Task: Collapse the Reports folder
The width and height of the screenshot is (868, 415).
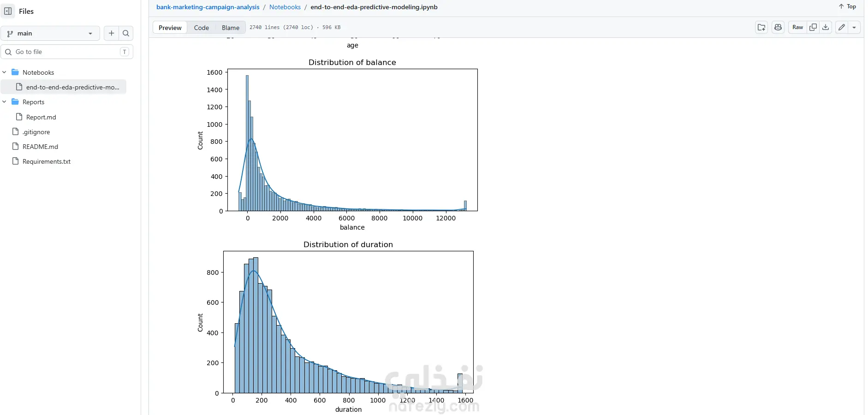Action: [x=4, y=102]
